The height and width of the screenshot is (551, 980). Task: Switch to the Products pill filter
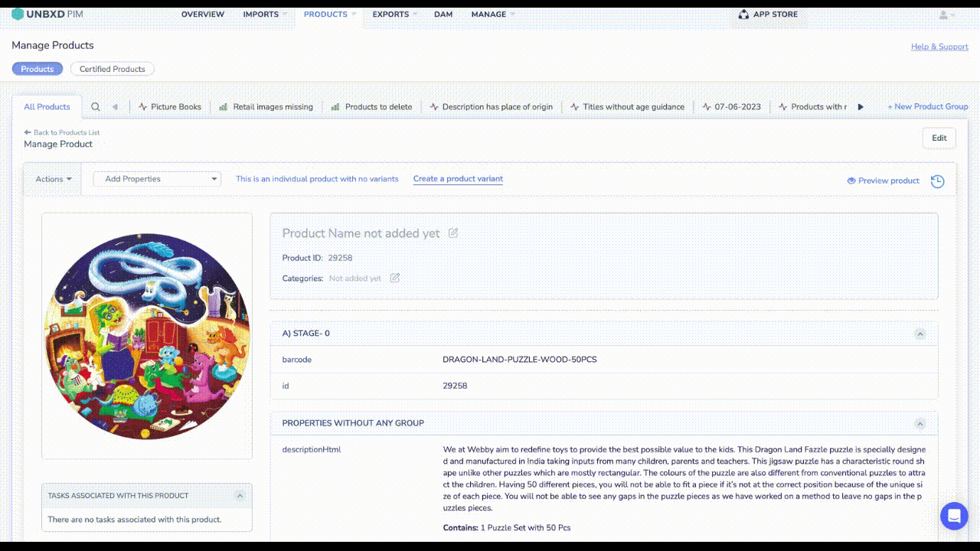pyautogui.click(x=38, y=69)
